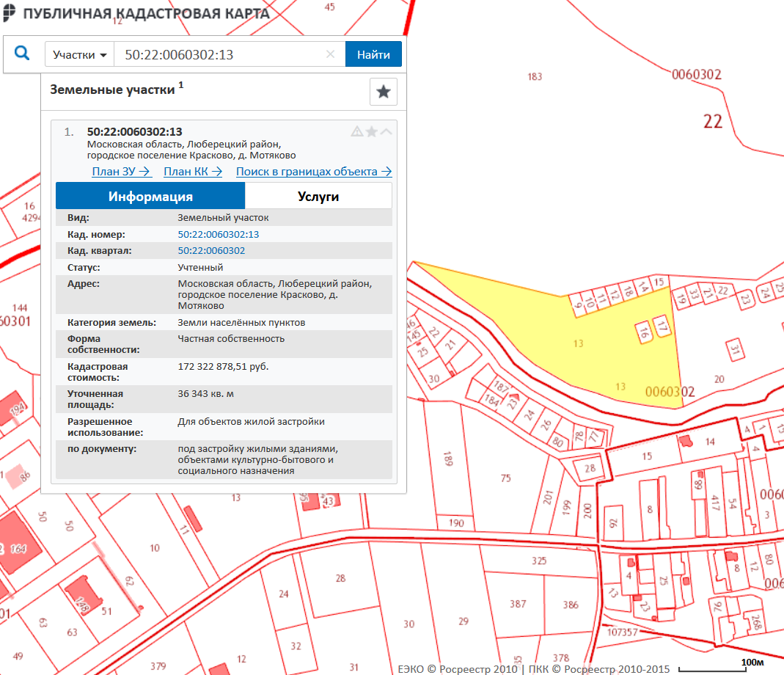Open the План ЗУ link

[x=121, y=172]
